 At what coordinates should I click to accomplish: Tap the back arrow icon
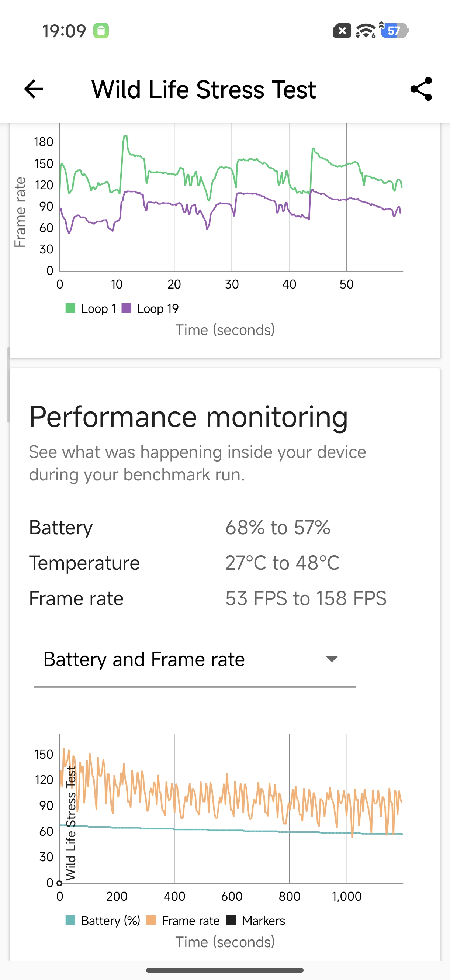click(x=34, y=89)
